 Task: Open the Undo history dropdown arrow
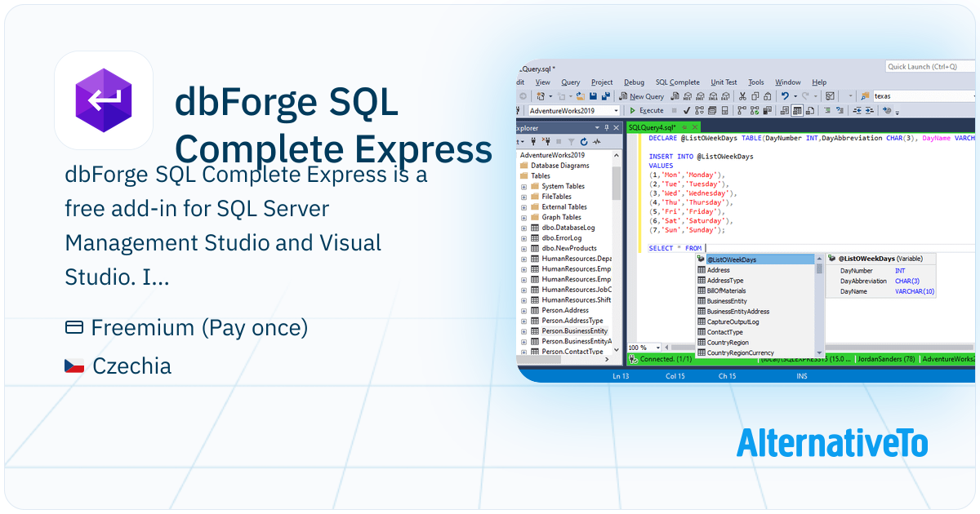point(795,96)
